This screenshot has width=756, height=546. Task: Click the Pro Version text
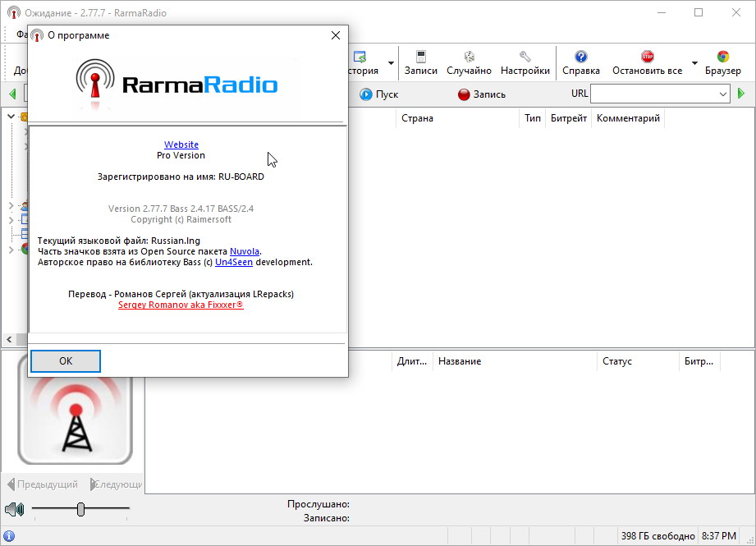click(181, 155)
